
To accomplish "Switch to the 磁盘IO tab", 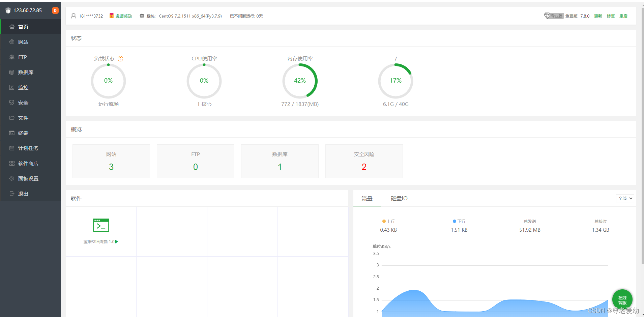I will tap(399, 198).
